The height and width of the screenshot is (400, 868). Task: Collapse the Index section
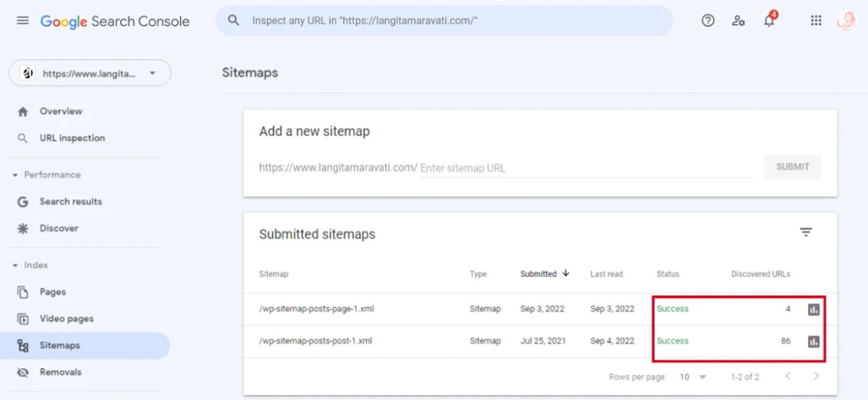pyautogui.click(x=30, y=265)
